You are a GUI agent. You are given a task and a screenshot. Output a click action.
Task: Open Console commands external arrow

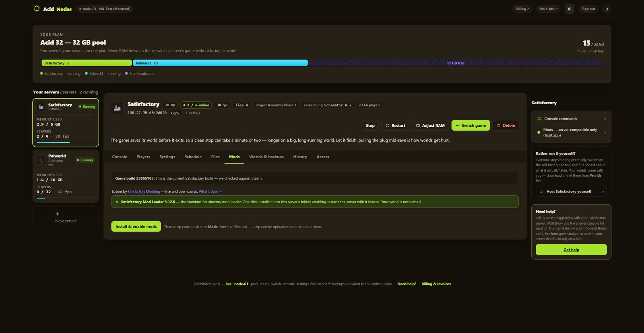605,119
